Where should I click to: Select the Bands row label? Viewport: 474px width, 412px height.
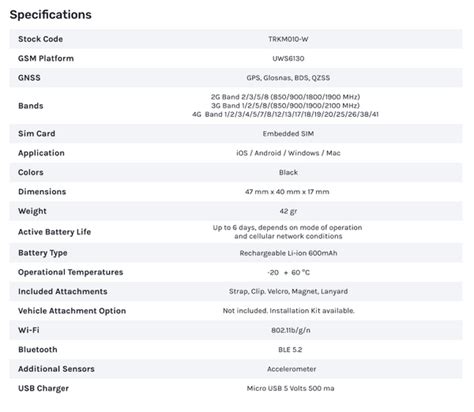tap(31, 106)
